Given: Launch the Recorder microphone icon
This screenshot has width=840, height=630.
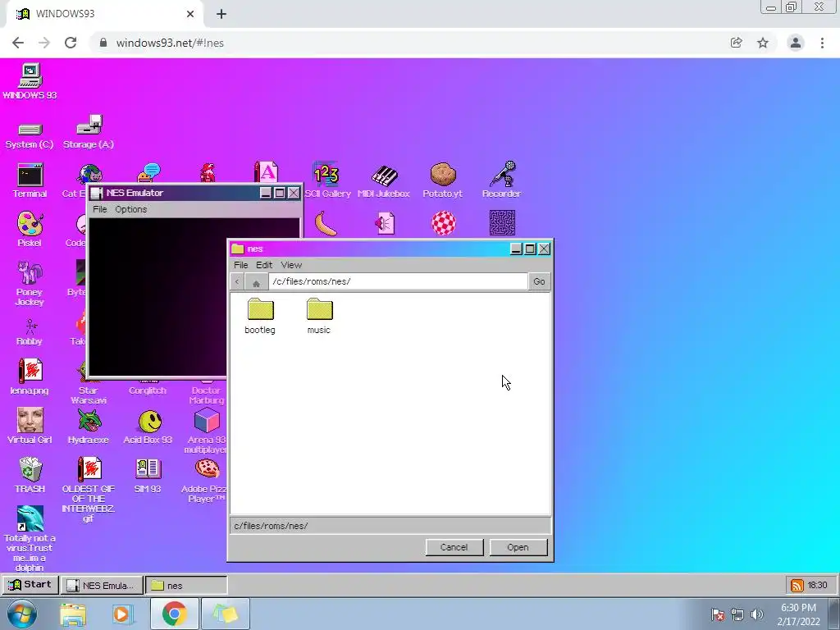Looking at the screenshot, I should [x=502, y=180].
